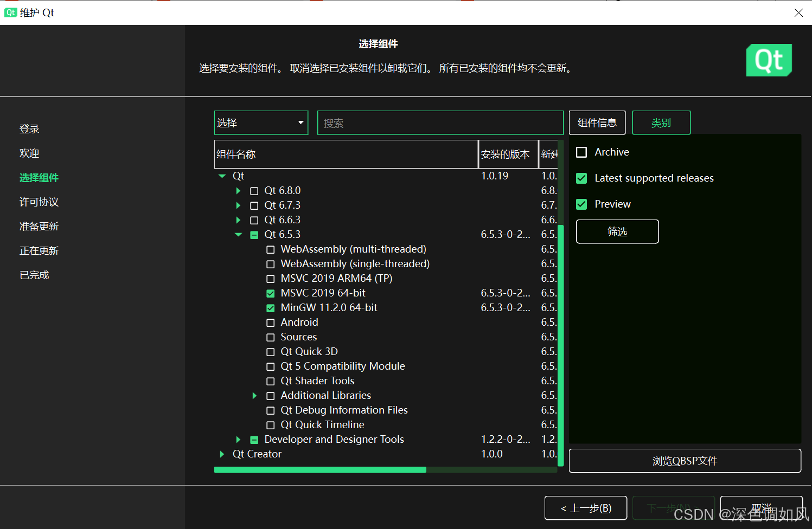Check Qt 5 Compatibility Module checkbox
The image size is (812, 529).
tap(270, 366)
